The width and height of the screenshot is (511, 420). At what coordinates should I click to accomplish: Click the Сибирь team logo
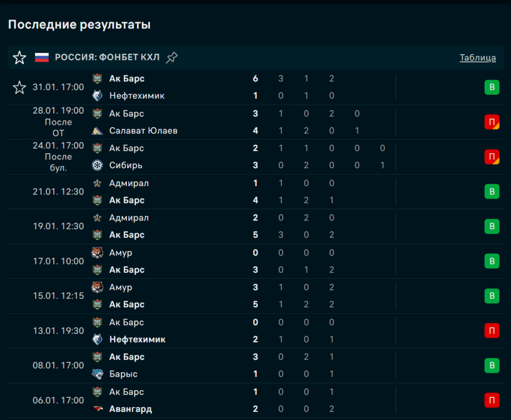coord(97,165)
